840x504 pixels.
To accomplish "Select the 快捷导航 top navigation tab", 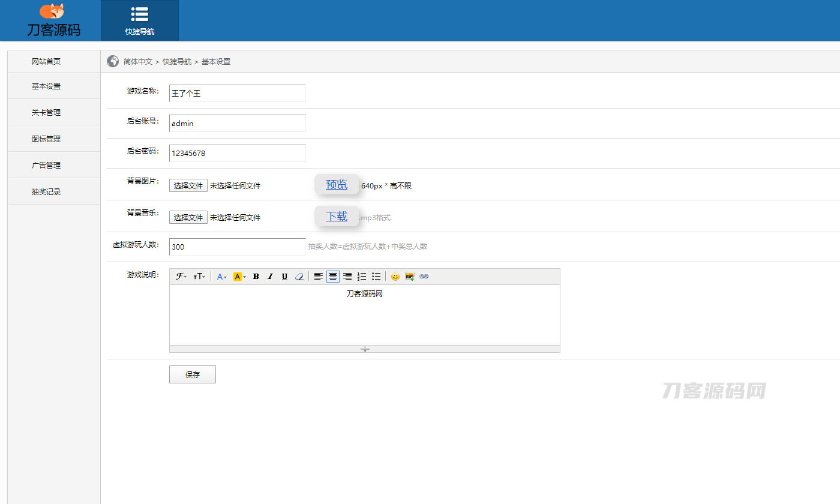I will (140, 21).
